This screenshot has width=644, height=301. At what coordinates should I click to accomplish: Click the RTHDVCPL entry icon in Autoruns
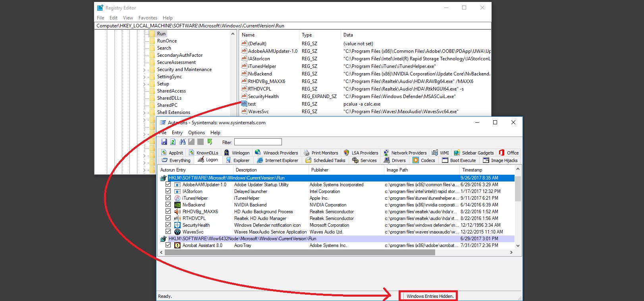pyautogui.click(x=177, y=218)
